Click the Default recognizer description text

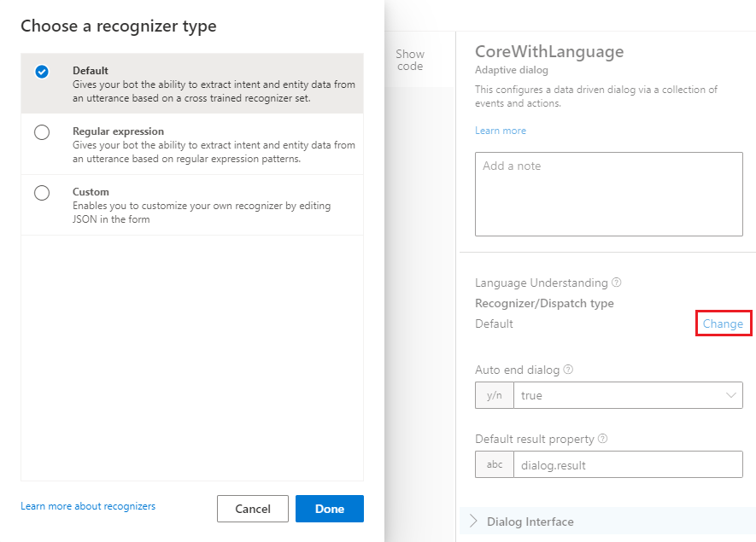(x=214, y=91)
